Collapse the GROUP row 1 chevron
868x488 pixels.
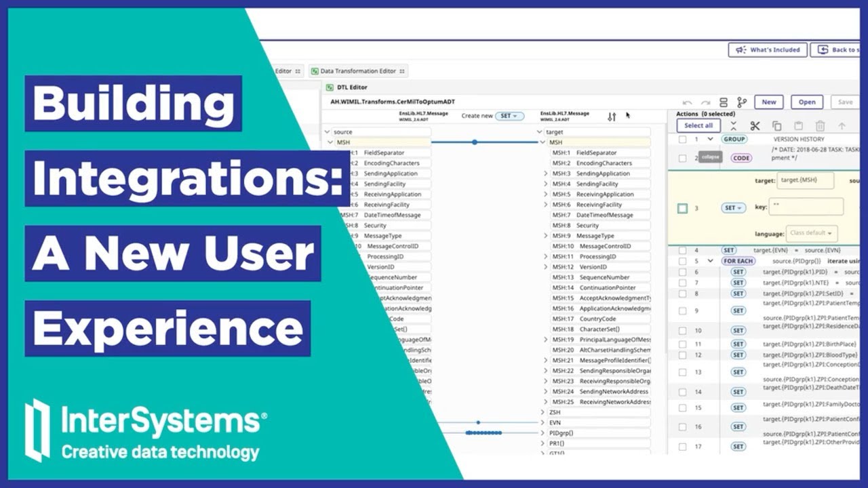710,139
